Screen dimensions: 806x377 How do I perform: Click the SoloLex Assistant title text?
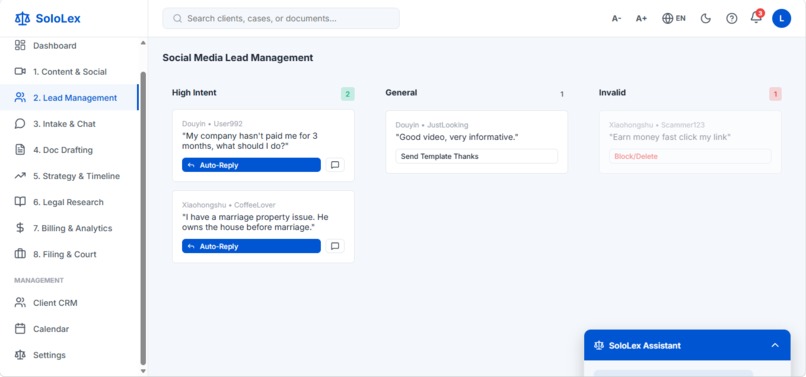click(x=645, y=346)
